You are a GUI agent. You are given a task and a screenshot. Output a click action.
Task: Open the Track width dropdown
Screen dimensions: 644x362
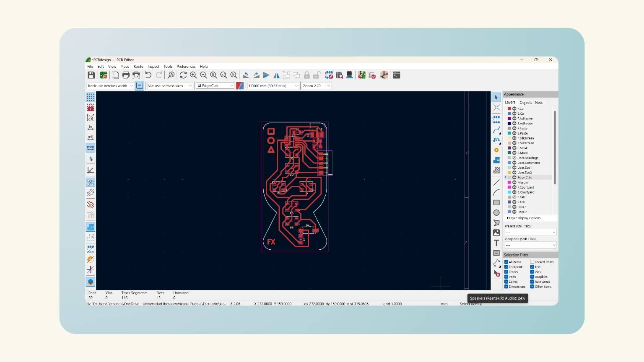click(x=110, y=85)
